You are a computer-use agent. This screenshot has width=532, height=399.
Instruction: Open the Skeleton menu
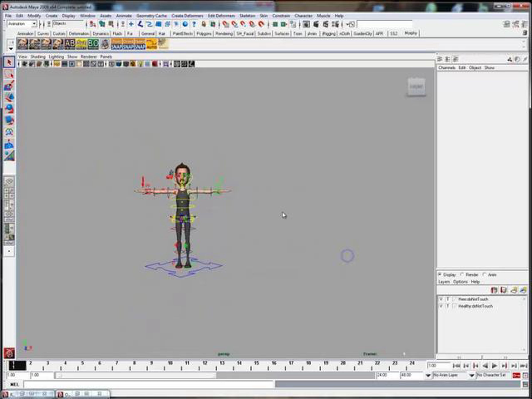coord(247,16)
